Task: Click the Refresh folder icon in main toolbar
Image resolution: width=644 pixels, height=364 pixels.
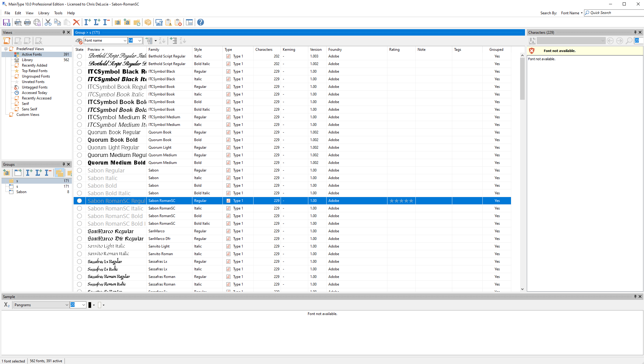Action: click(137, 22)
